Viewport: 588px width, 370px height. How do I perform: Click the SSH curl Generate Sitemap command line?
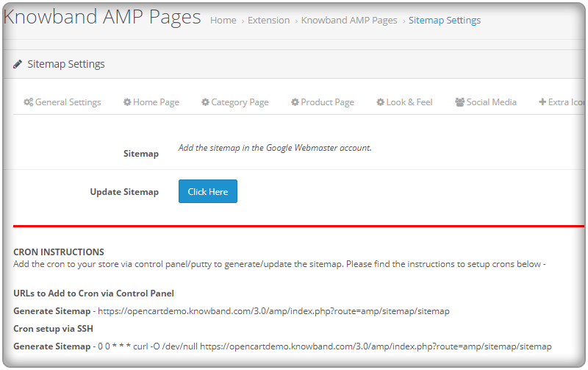(x=282, y=346)
